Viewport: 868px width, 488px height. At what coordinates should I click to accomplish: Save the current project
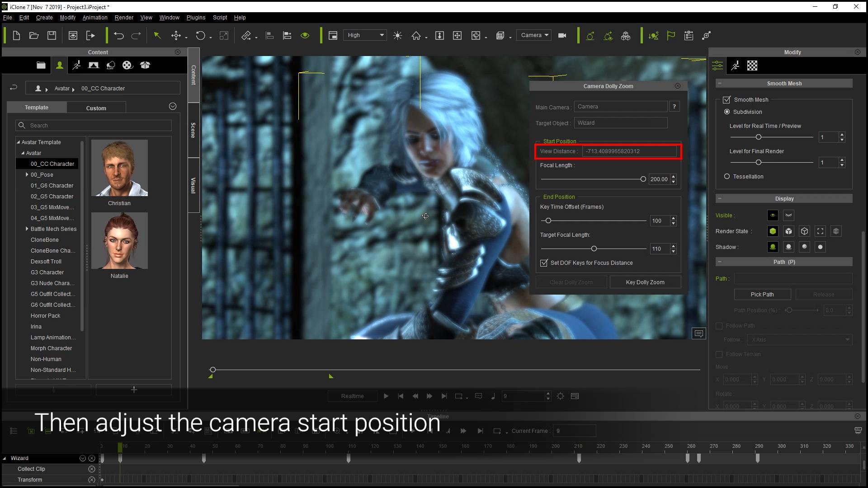click(x=52, y=35)
